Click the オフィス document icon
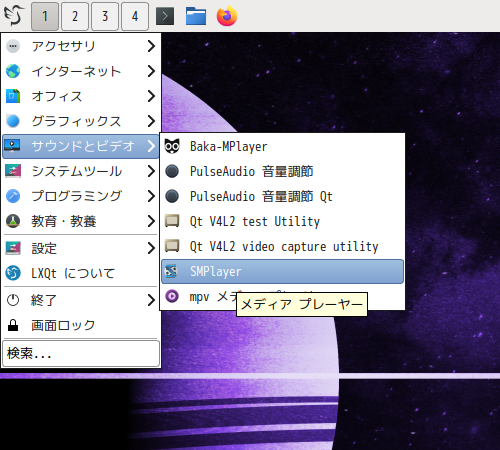The width and height of the screenshot is (500, 450). pyautogui.click(x=13, y=96)
